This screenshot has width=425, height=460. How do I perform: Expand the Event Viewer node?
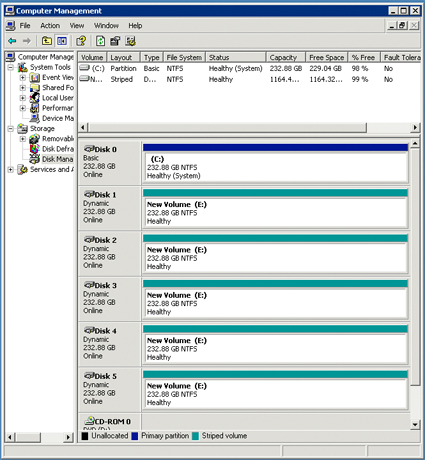(x=22, y=78)
